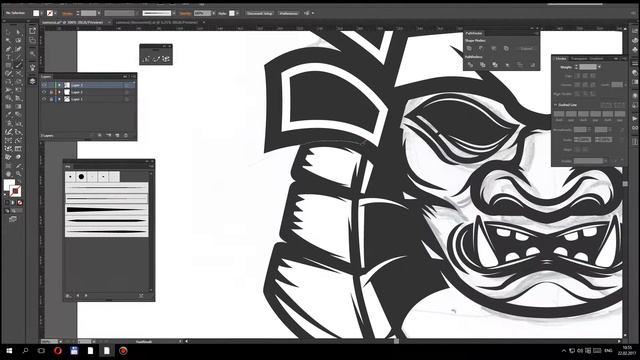The height and width of the screenshot is (360, 640).
Task: Click Merge in the Pathfinders row
Action: point(495,65)
